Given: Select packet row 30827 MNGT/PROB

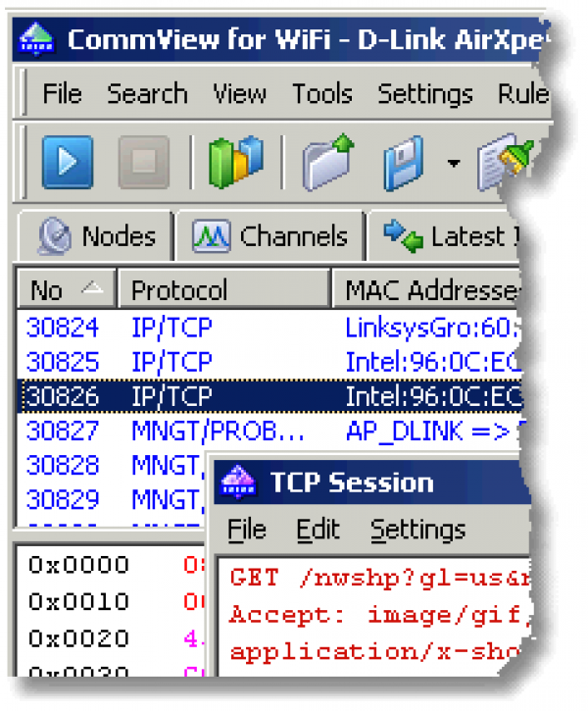Looking at the screenshot, I should pos(269,431).
